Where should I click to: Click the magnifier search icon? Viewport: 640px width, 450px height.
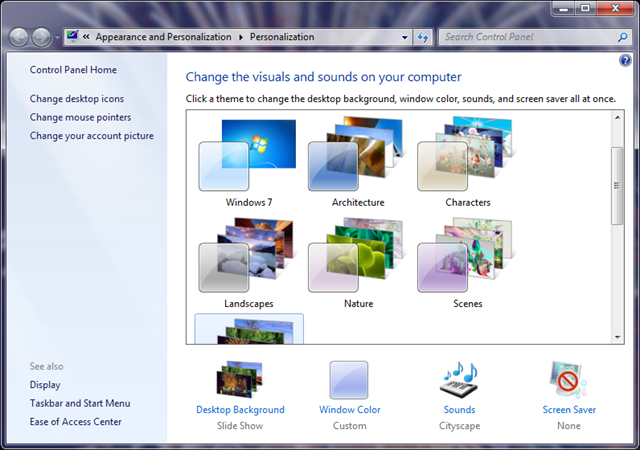622,37
